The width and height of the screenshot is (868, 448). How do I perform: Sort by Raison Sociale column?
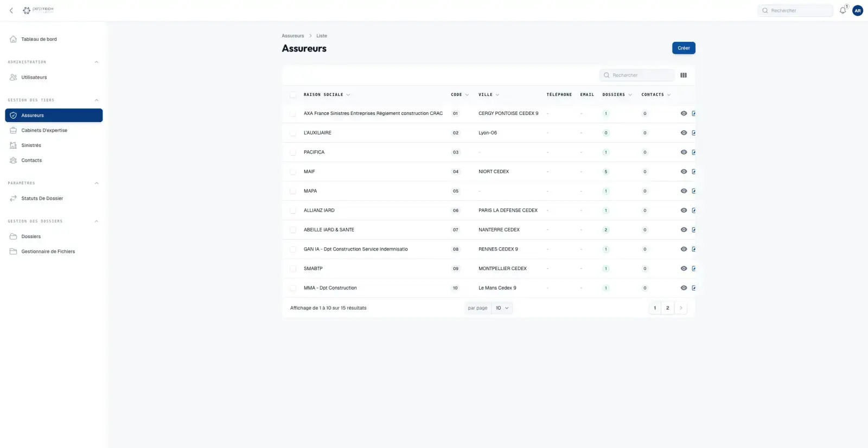[327, 95]
